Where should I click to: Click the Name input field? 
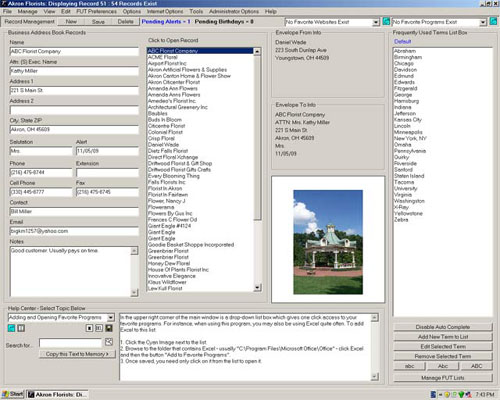(x=74, y=51)
